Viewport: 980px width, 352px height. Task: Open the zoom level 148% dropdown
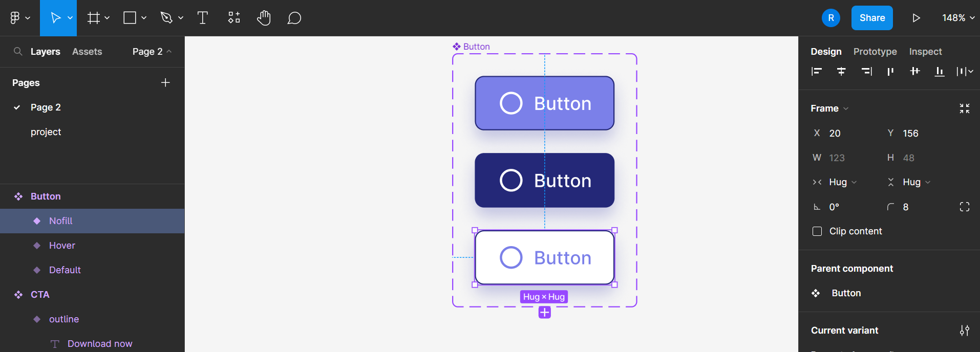[958, 18]
